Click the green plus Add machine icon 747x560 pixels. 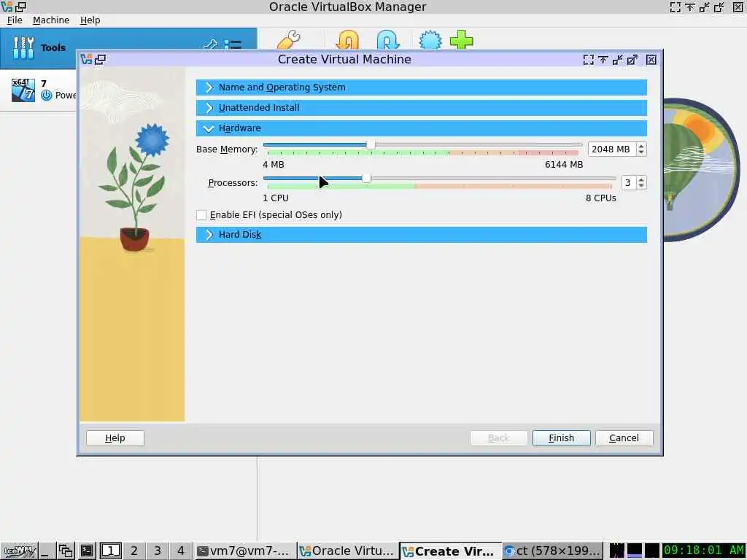coord(461,40)
